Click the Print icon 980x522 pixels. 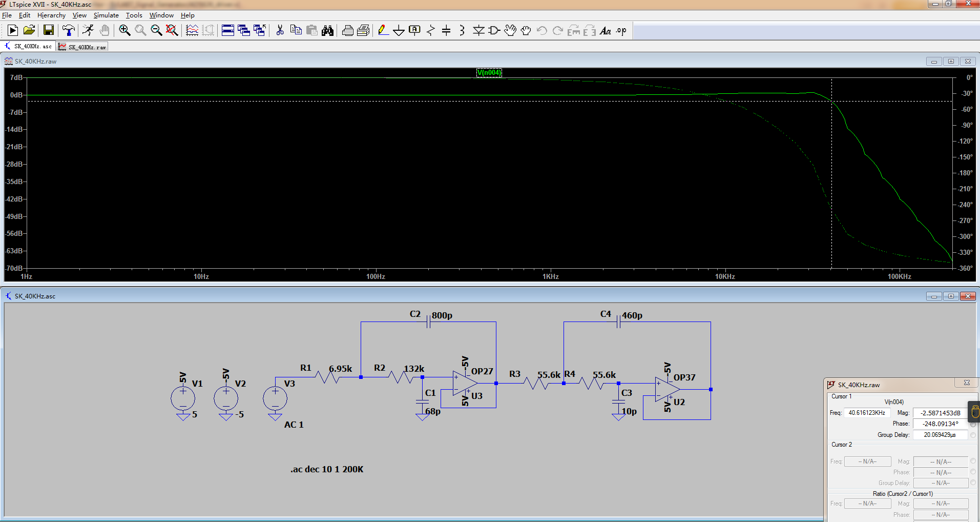pyautogui.click(x=347, y=31)
